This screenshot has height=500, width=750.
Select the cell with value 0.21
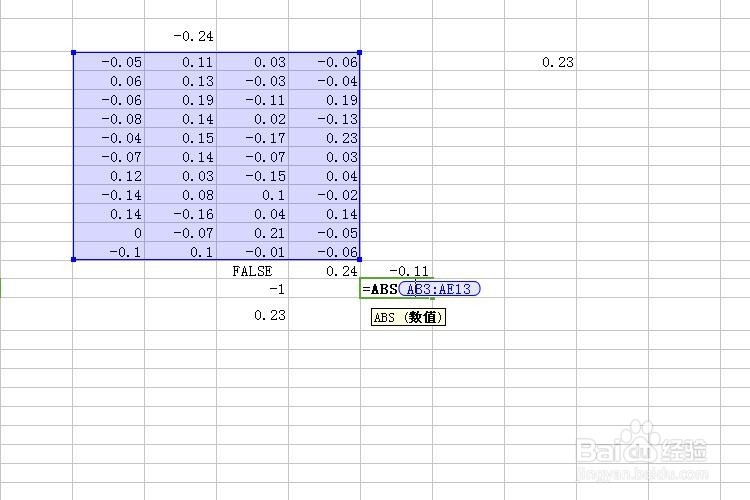253,233
